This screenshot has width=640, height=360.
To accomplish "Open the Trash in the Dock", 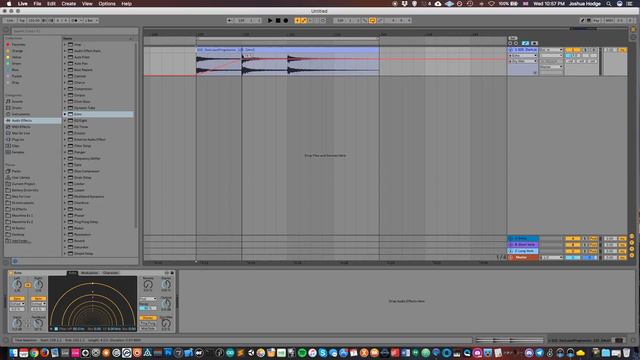I will click(x=627, y=353).
